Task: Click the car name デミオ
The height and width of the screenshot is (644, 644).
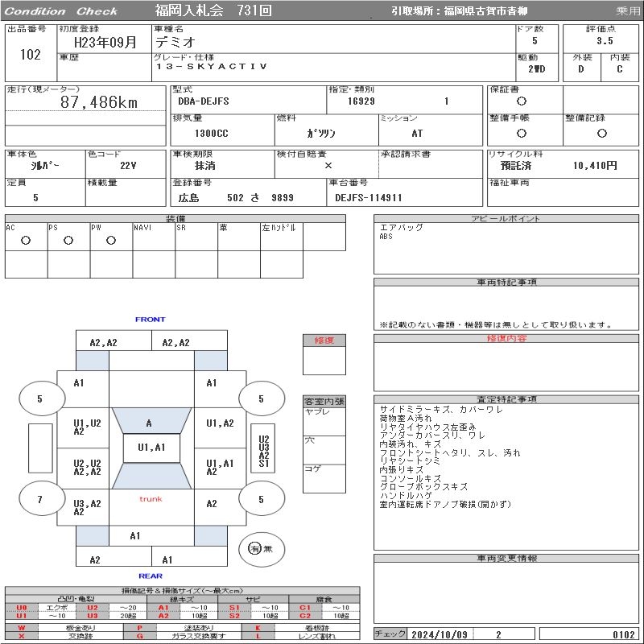Action: point(175,42)
